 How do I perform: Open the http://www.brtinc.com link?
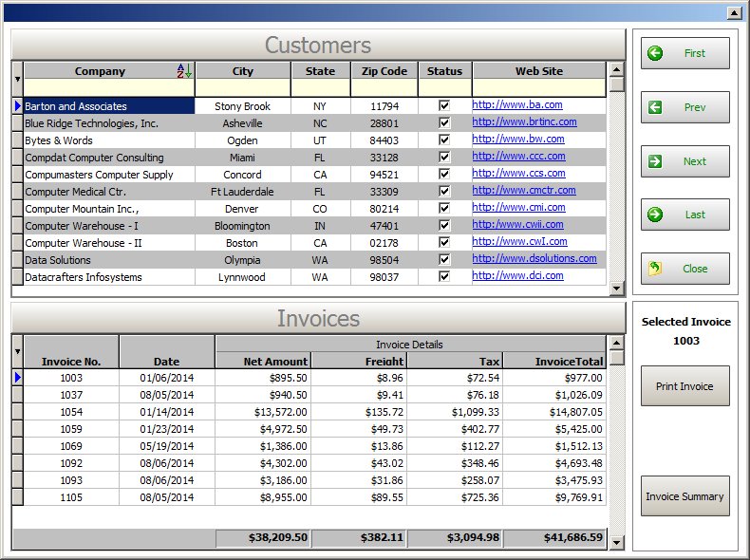[524, 122]
